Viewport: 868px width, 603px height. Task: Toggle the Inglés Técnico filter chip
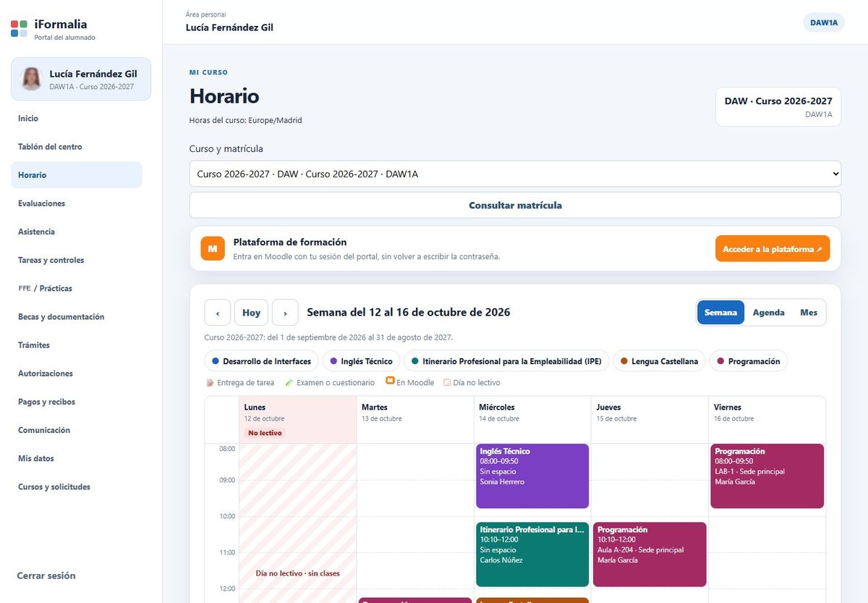[362, 361]
